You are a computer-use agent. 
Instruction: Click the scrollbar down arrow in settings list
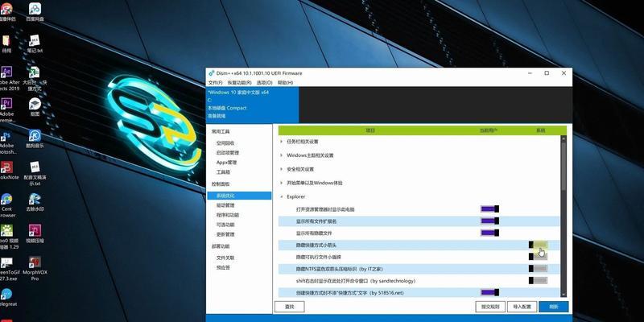click(563, 295)
